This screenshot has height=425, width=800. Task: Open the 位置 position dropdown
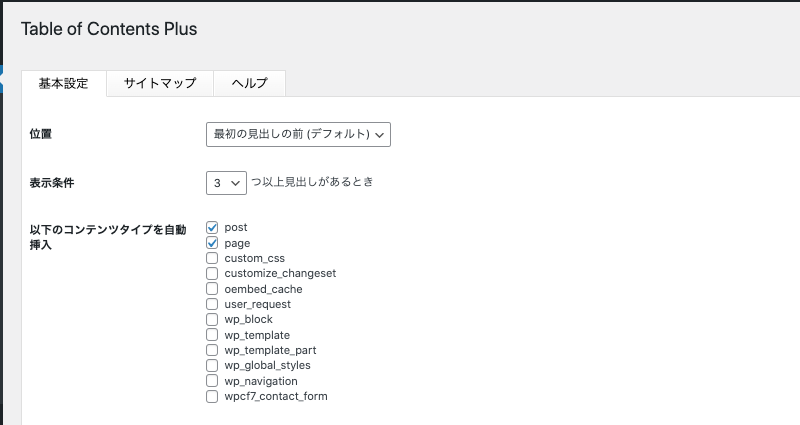tap(298, 134)
